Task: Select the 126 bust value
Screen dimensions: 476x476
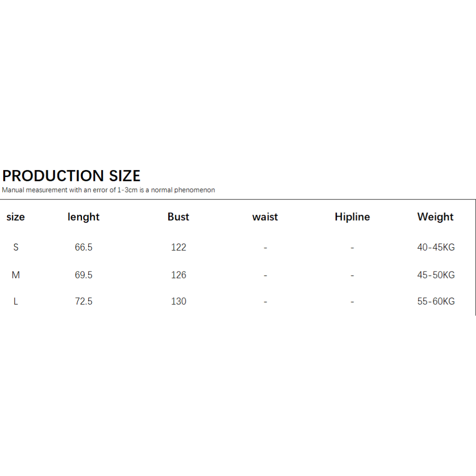Action: 178,275
